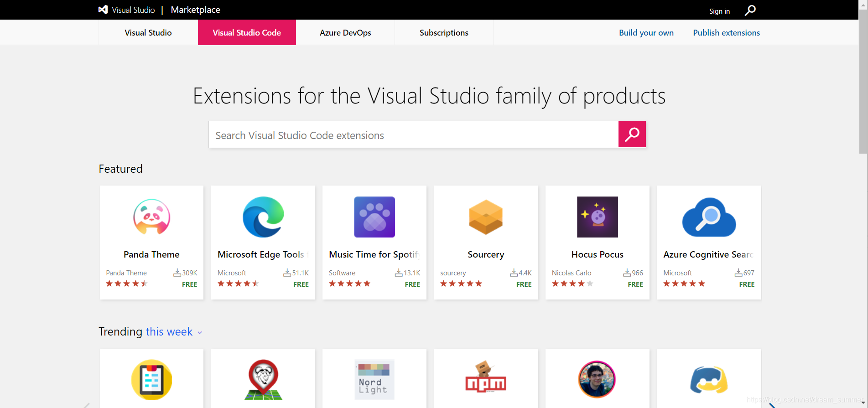Viewport: 868px width, 408px height.
Task: Open the Hocus Pocus crystal ball icon
Action: click(x=598, y=217)
